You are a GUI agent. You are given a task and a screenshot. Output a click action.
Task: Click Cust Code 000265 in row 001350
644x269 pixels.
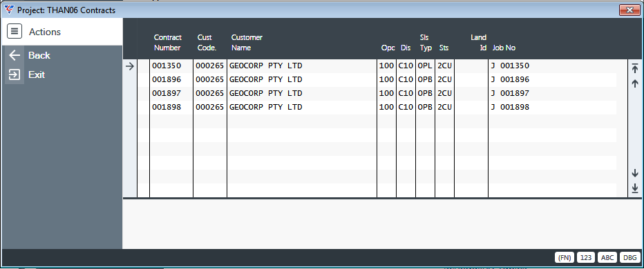[x=210, y=66]
